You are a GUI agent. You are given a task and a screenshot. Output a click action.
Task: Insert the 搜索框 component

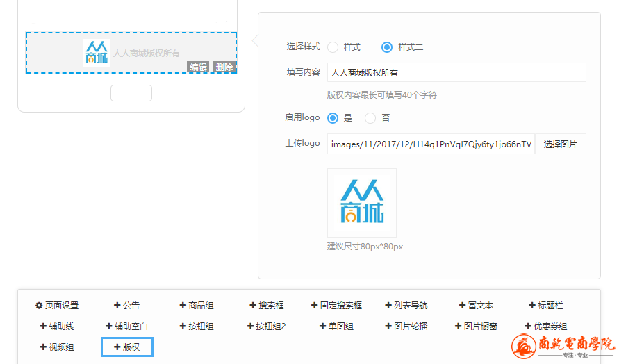(x=267, y=306)
